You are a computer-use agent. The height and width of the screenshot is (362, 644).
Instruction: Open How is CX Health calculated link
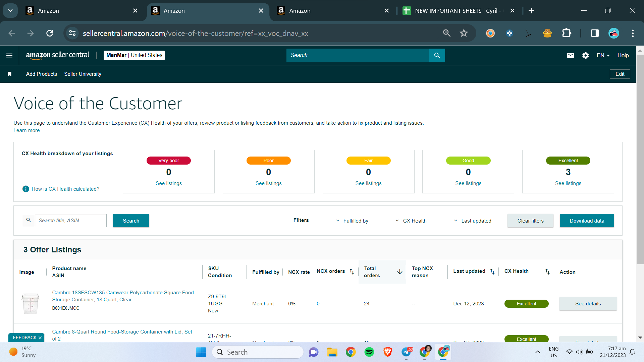(65, 189)
